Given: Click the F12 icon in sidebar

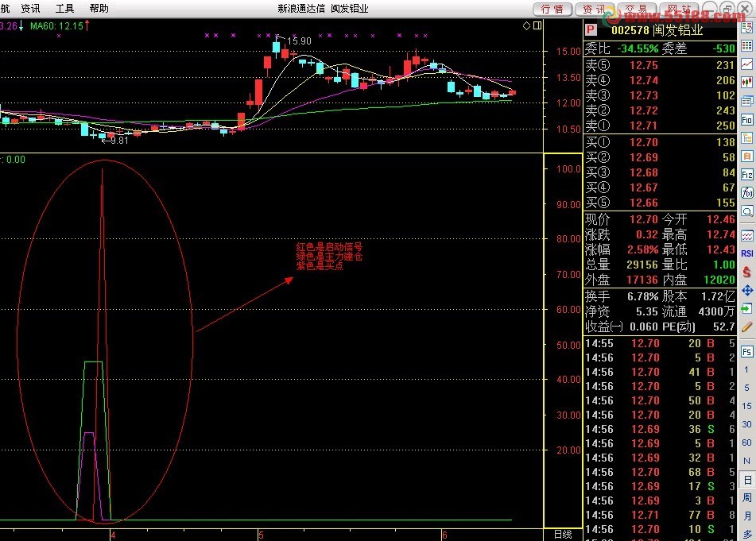Looking at the screenshot, I should tap(746, 175).
